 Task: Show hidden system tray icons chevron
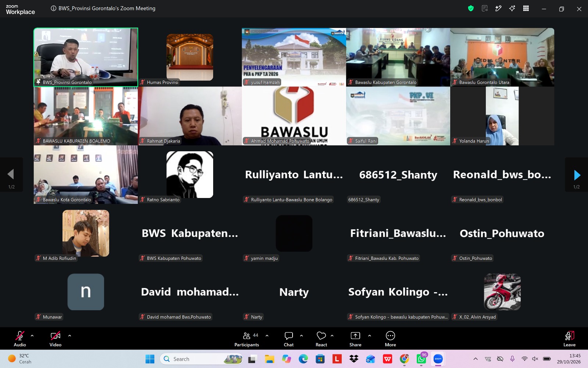click(476, 359)
